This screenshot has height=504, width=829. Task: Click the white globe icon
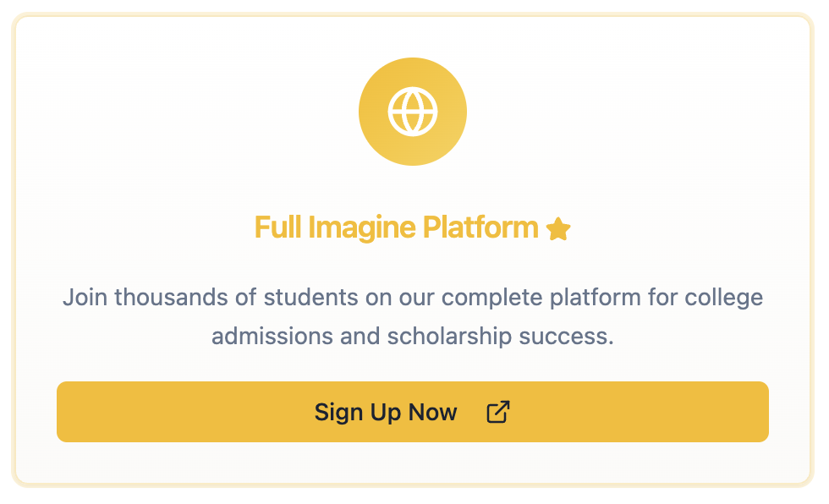[x=413, y=112]
